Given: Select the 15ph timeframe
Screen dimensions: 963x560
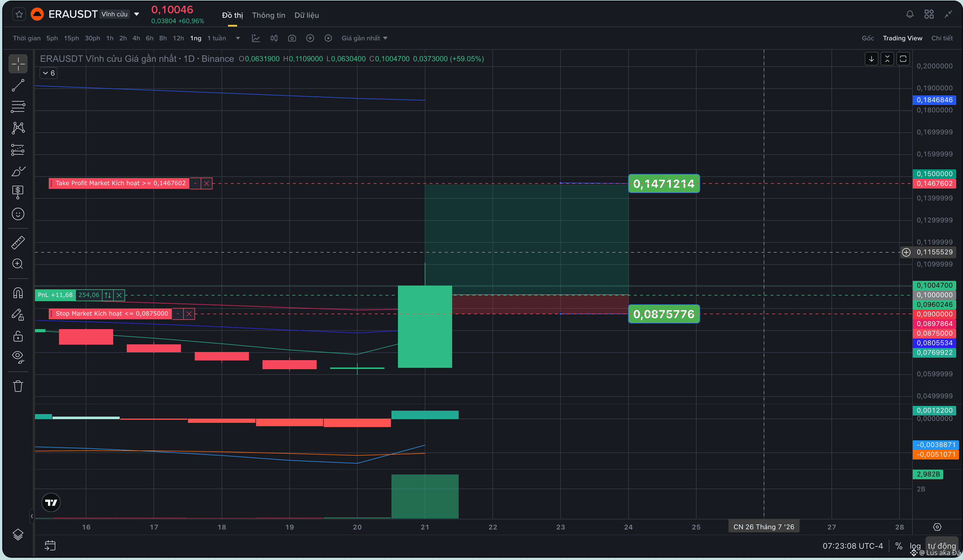Looking at the screenshot, I should [x=71, y=38].
